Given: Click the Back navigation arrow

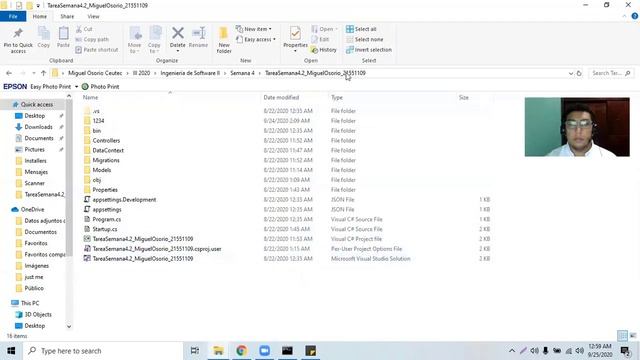Looking at the screenshot, I should (x=9, y=73).
